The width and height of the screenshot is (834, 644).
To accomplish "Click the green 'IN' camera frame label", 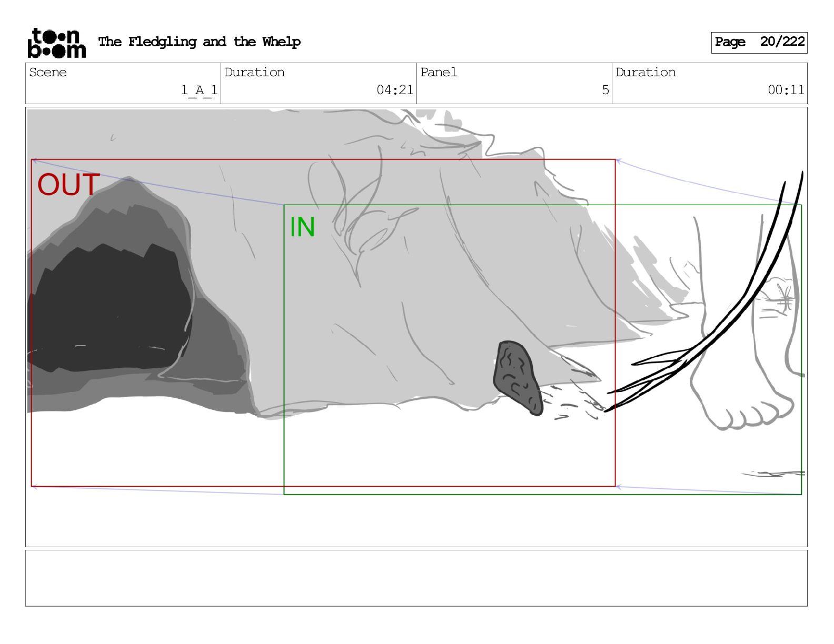I will click(302, 227).
